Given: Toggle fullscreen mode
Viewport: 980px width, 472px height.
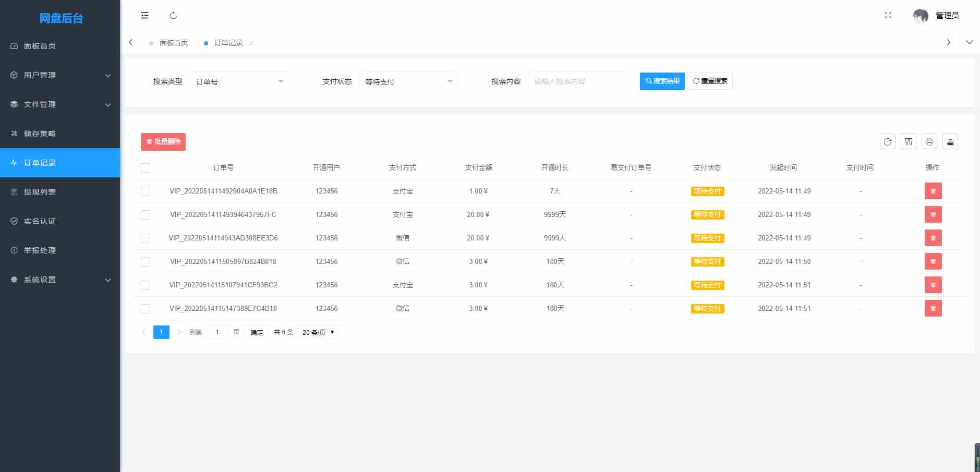Looking at the screenshot, I should click(x=888, y=15).
